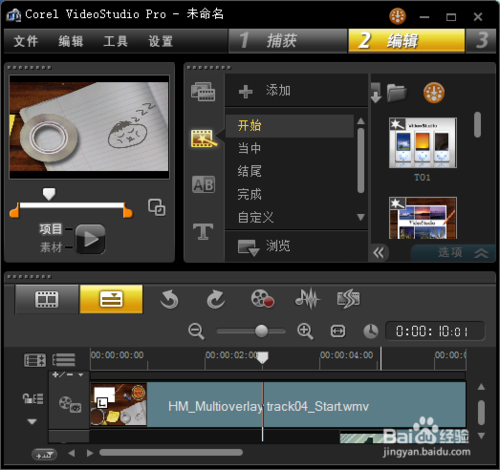Open the 编辑 menu
Viewport: 500px width, 470px height.
click(71, 41)
